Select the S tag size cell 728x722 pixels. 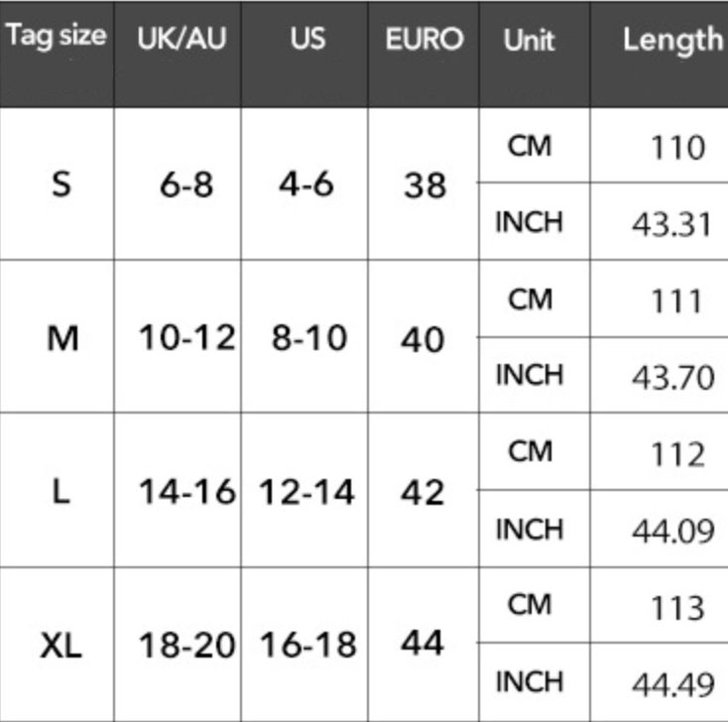61,184
